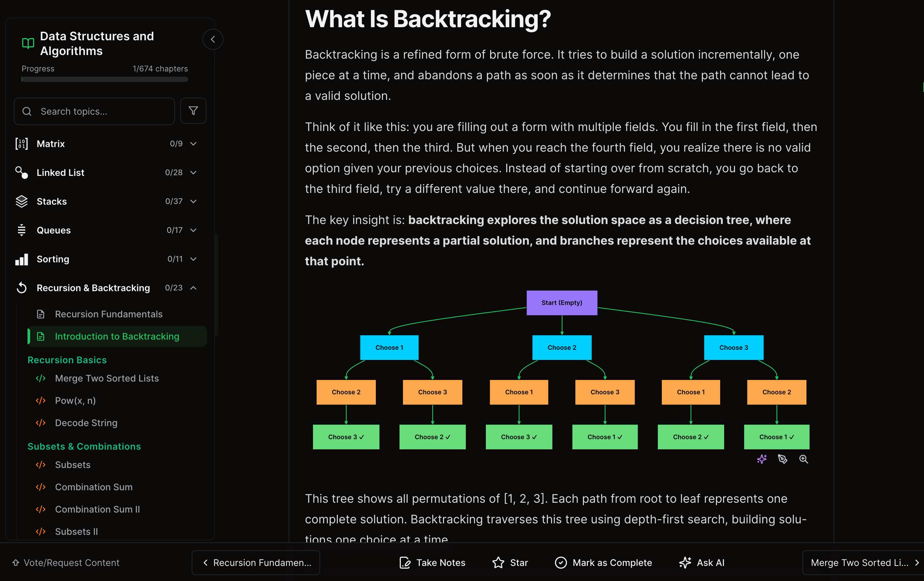Select the Combination Sum problem
Viewport: 924px width, 581px height.
pyautogui.click(x=94, y=487)
